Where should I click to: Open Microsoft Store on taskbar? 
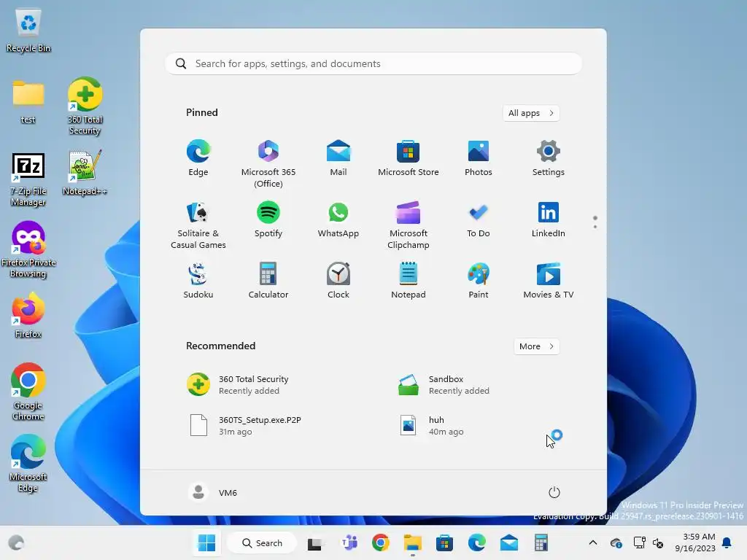pyautogui.click(x=444, y=542)
